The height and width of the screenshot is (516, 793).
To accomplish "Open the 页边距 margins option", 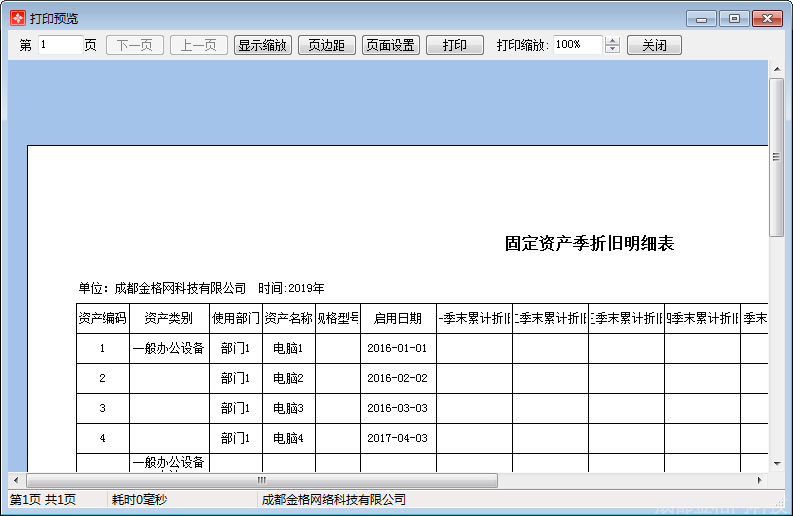I will (x=326, y=45).
